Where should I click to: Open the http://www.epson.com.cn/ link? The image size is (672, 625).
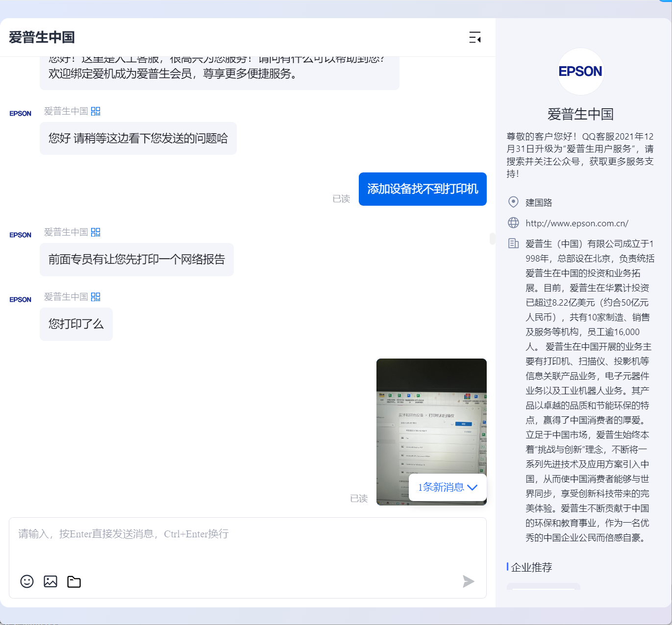click(x=577, y=223)
